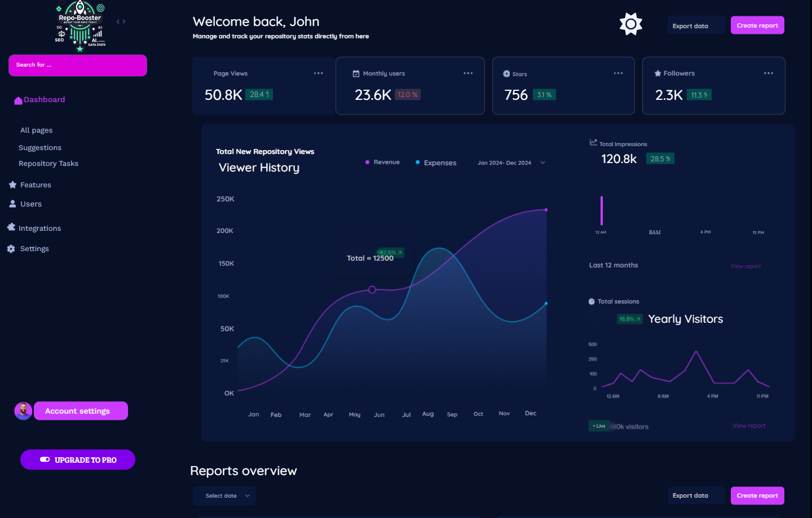
Task: Click the Revenue line endpoint at December
Action: click(546, 210)
